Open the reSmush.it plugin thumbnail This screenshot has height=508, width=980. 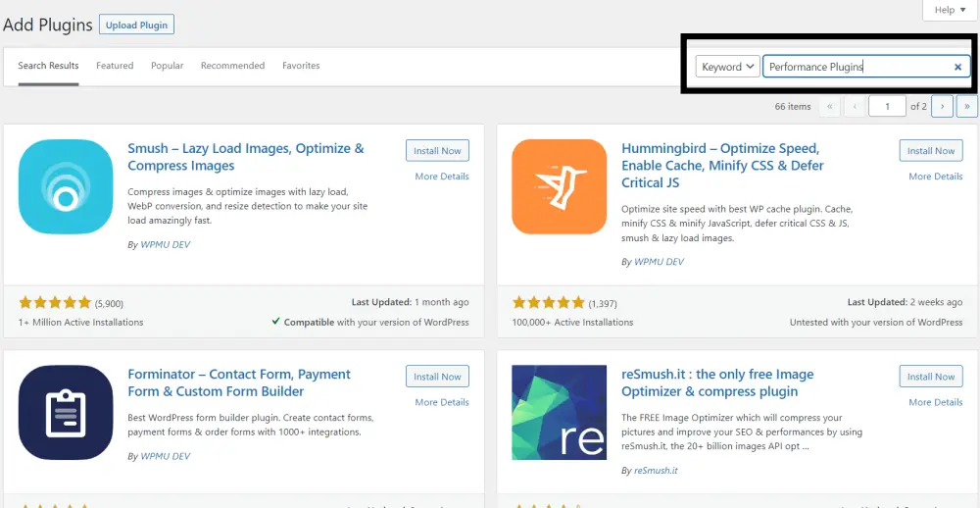tap(559, 412)
